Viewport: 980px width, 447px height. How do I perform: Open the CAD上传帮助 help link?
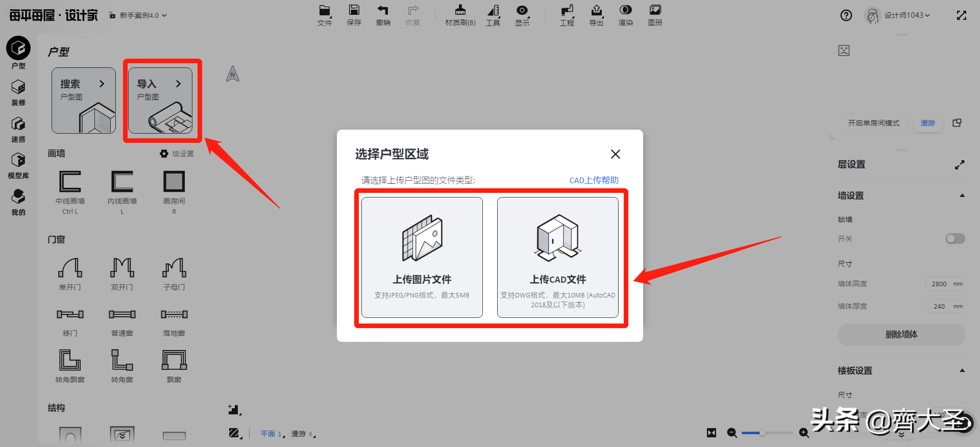pyautogui.click(x=594, y=180)
